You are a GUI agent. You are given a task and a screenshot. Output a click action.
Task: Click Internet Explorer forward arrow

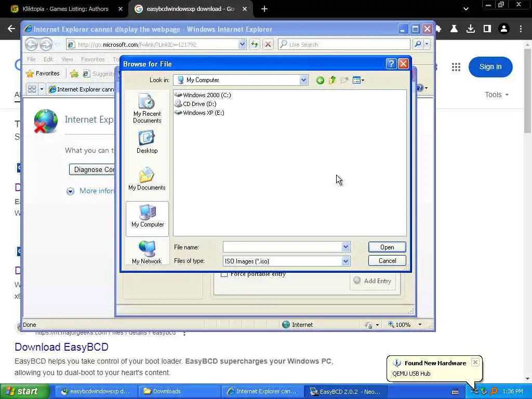46,45
